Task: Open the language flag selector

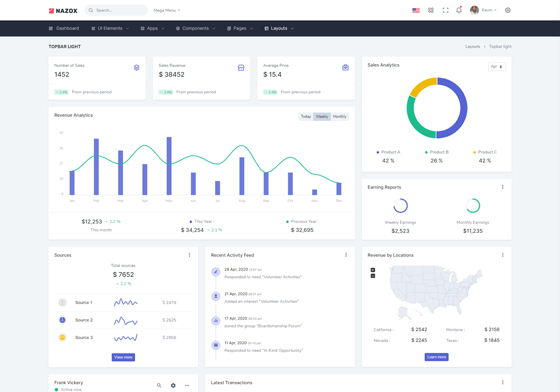Action: (x=416, y=10)
